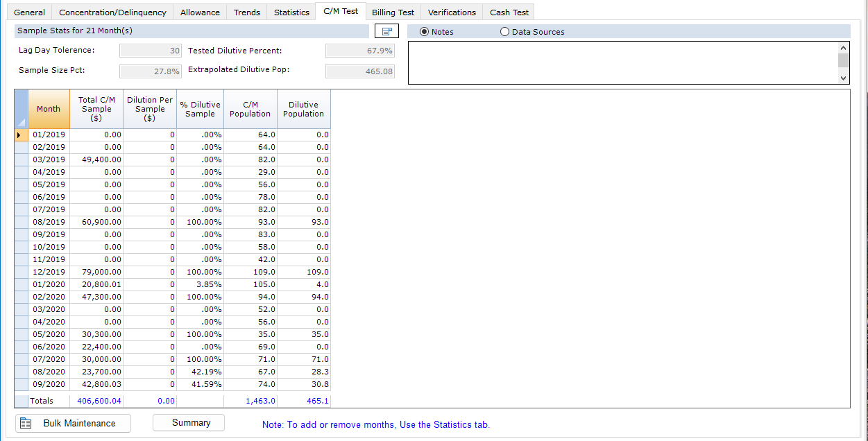Select the 12/2019 month row cell
The width and height of the screenshot is (868, 441).
(x=49, y=272)
